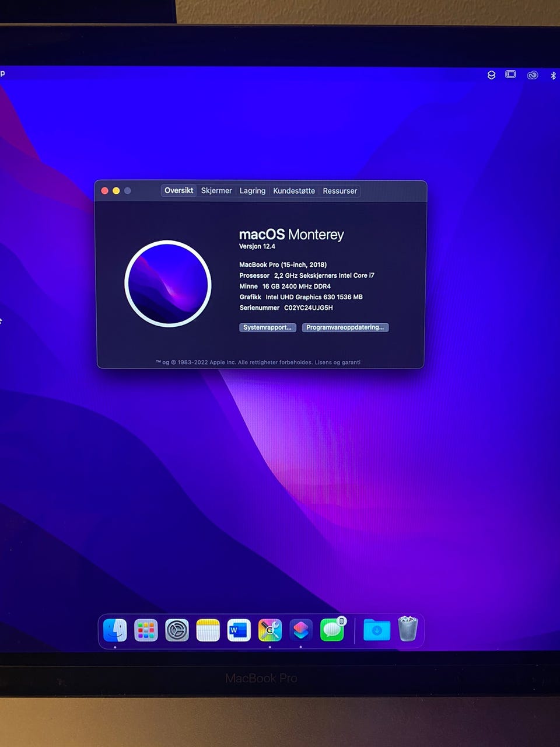Screen dimensions: 560x747
Task: Open the Shortcuts app icon
Action: [x=300, y=630]
